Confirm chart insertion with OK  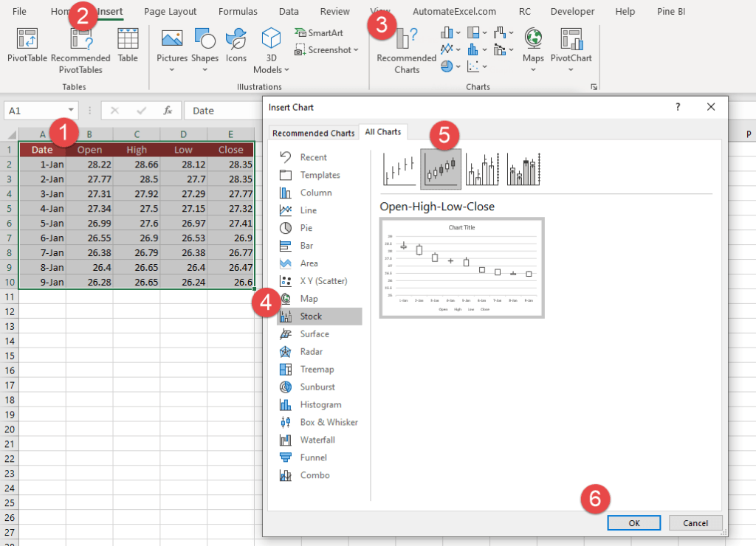point(633,522)
